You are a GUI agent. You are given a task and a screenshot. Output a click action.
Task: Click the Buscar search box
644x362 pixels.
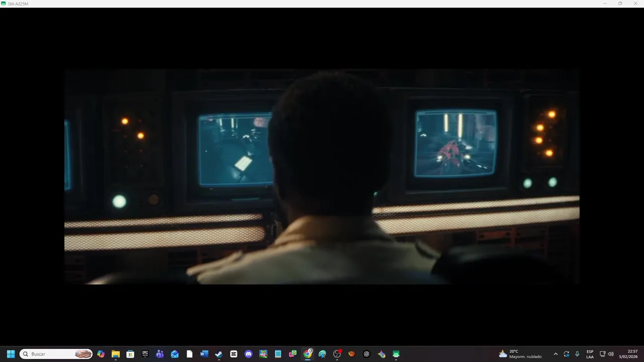click(56, 354)
